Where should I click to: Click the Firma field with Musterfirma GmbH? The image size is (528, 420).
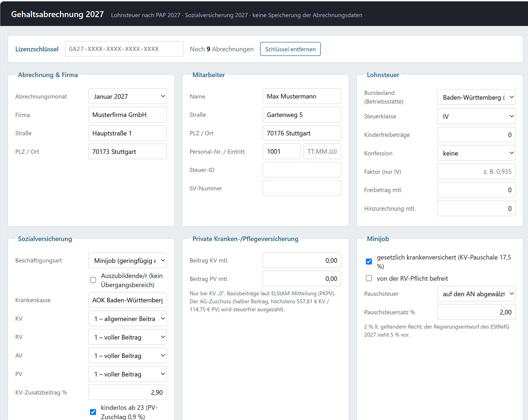point(127,115)
